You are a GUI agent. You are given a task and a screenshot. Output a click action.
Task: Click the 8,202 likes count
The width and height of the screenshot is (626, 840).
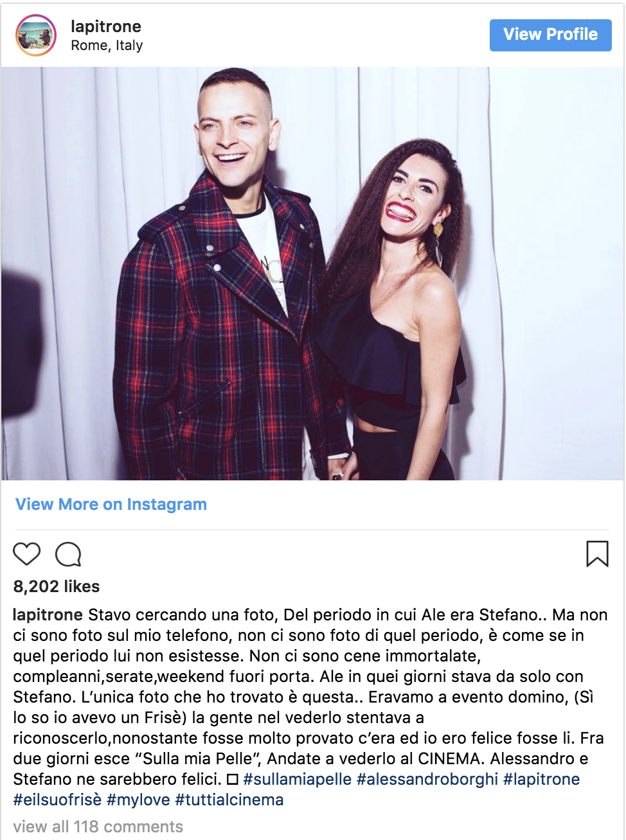57,586
